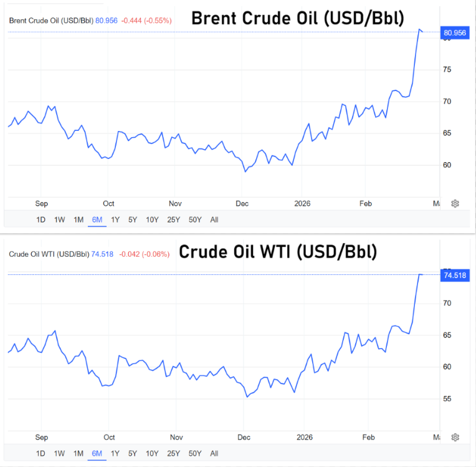Select All range on WTI chart

point(214,453)
